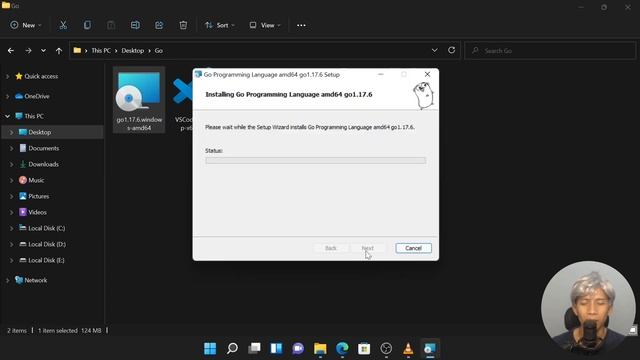Image resolution: width=640 pixels, height=360 pixels.
Task: Click the Go Setup title bar icon
Action: coord(198,74)
